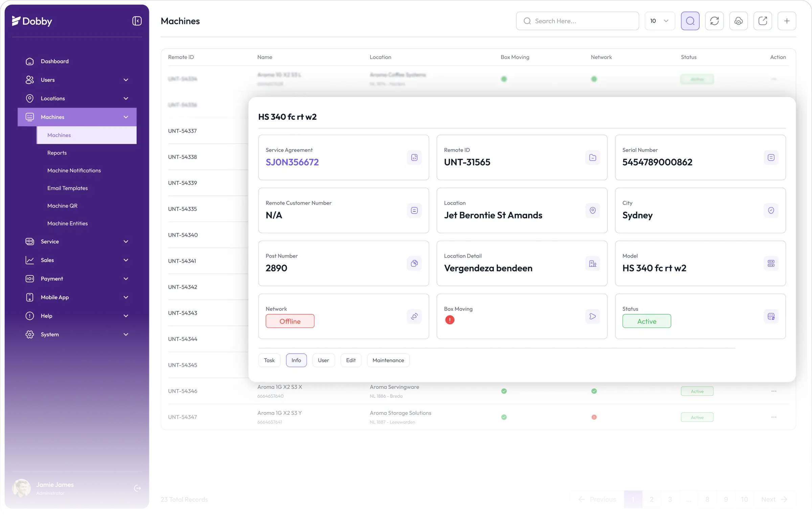Switch to the Maintenance tab

point(388,360)
